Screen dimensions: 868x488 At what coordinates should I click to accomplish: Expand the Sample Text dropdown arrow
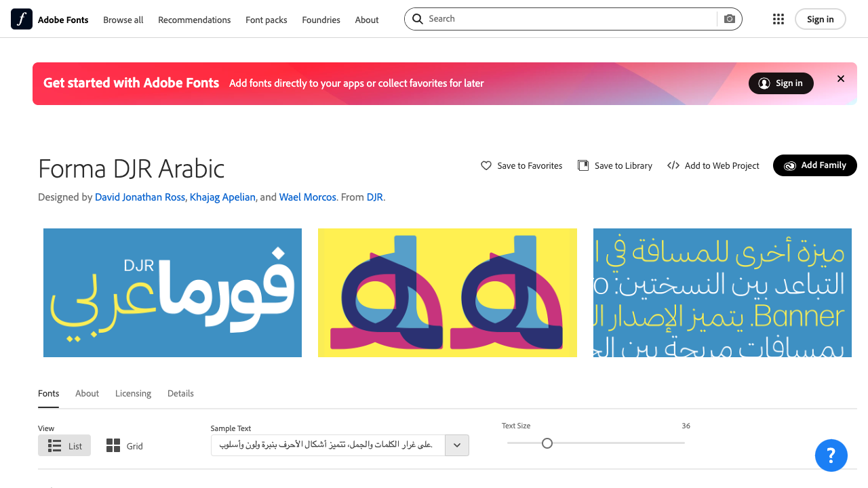click(457, 445)
